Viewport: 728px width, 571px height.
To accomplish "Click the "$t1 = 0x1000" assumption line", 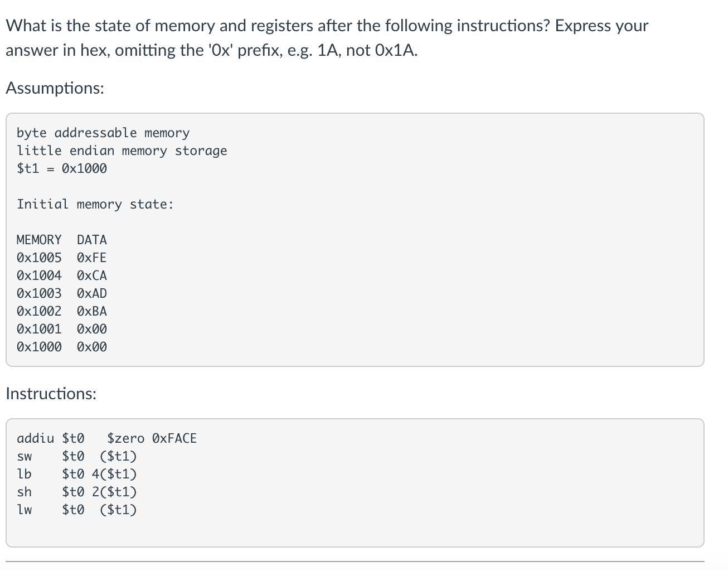I will pyautogui.click(x=61, y=168).
